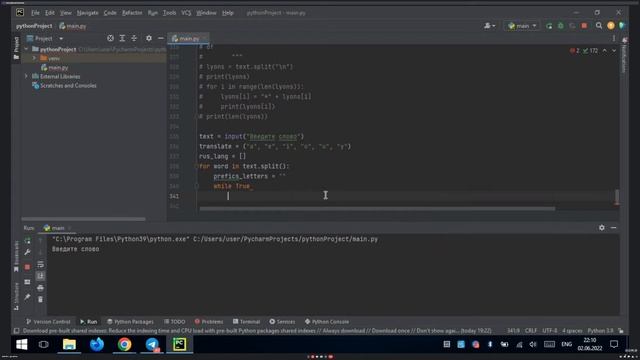Toggle Bookmarks sidebar stripe button
This screenshot has height=360, width=640.
[x=16, y=256]
